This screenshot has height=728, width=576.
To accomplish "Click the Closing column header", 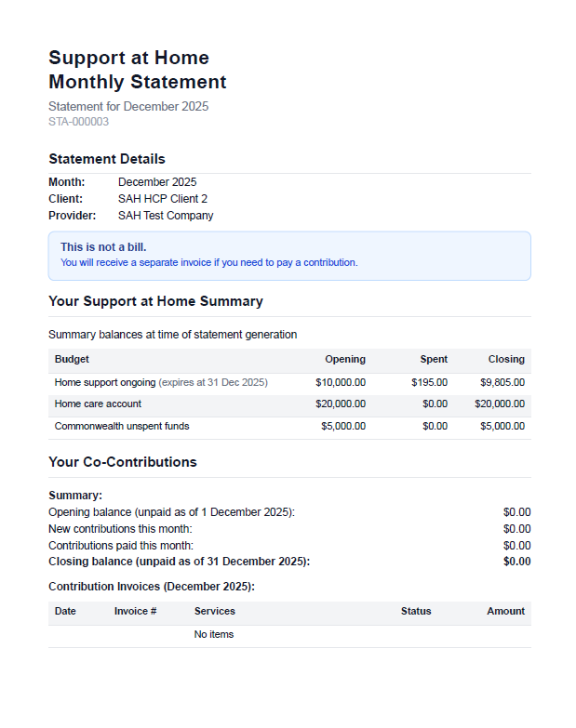I will click(506, 359).
